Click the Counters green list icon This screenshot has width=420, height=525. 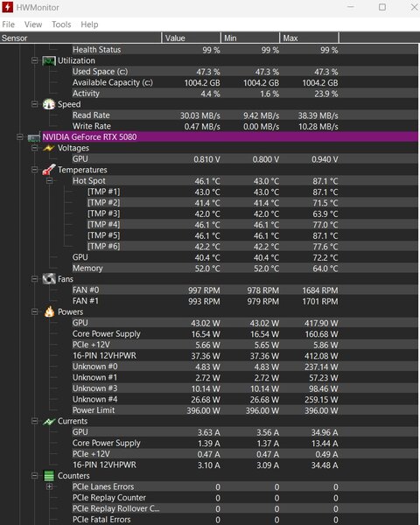pos(49,476)
